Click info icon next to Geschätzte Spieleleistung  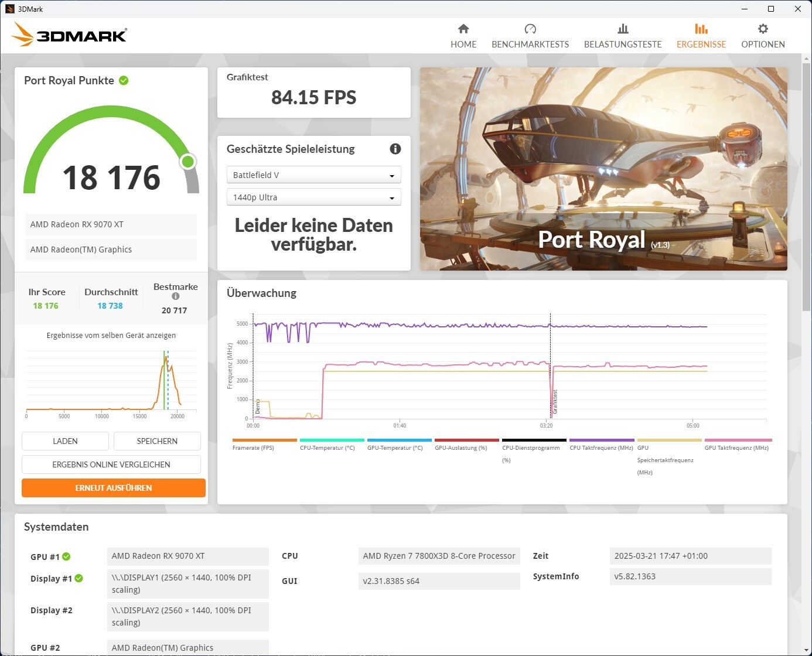(395, 149)
